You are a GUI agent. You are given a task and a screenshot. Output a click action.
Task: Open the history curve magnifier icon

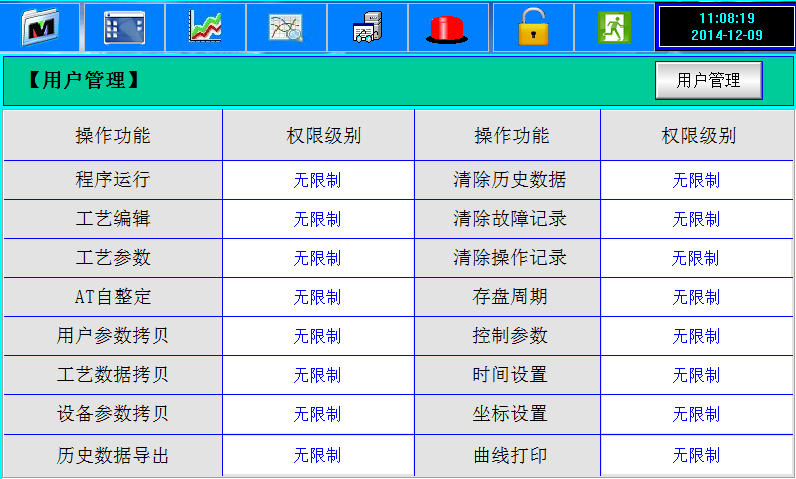(286, 27)
